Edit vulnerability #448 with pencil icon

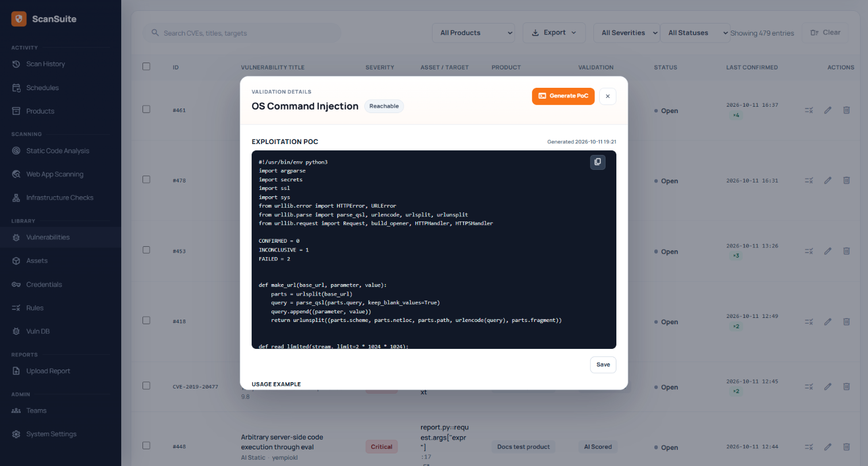point(828,446)
